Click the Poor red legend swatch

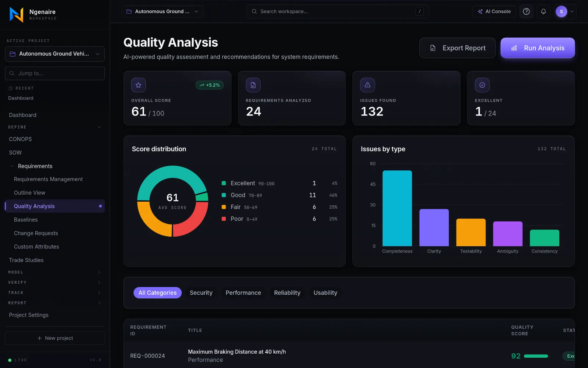tap(224, 219)
